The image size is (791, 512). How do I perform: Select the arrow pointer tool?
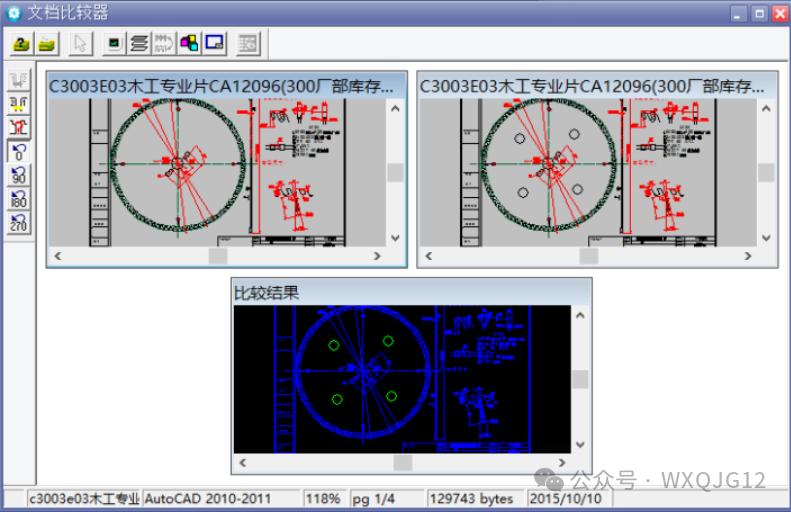click(x=80, y=44)
